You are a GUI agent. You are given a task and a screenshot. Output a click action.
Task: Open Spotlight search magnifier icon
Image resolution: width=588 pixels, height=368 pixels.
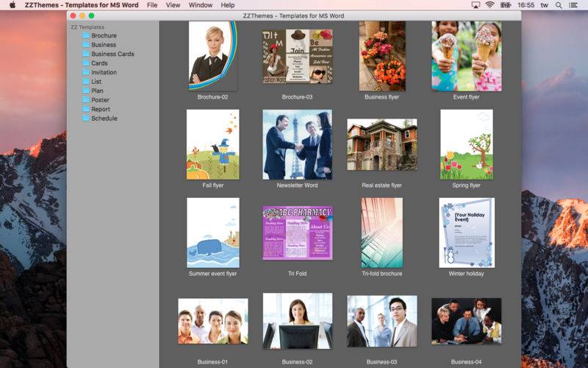coord(559,5)
